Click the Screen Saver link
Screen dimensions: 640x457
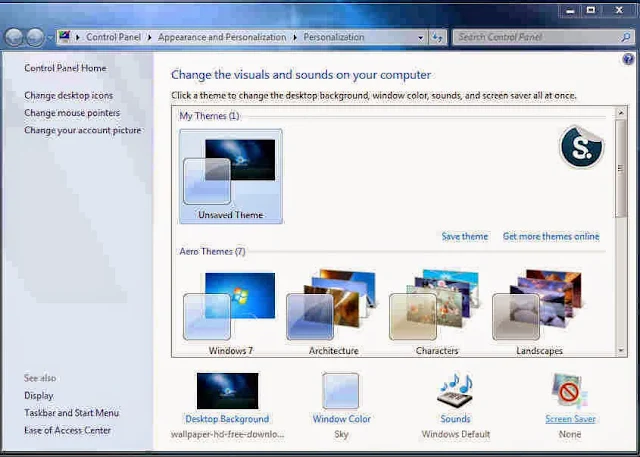(570, 419)
